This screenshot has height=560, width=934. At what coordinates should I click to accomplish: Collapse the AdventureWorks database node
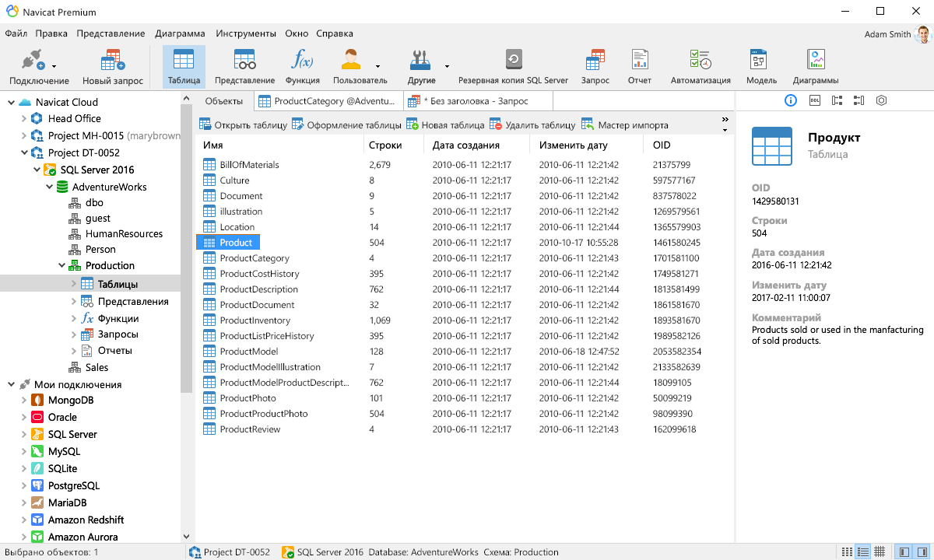pos(48,187)
